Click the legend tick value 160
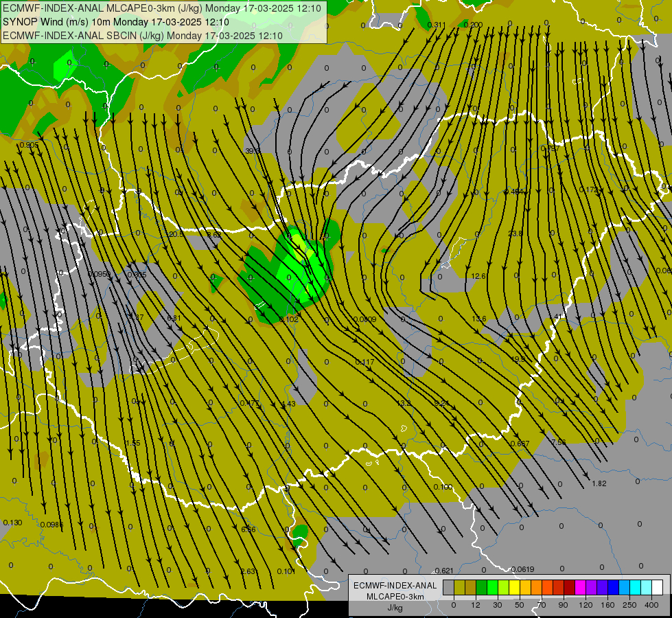Image resolution: width=672 pixels, height=618 pixels. (607, 605)
